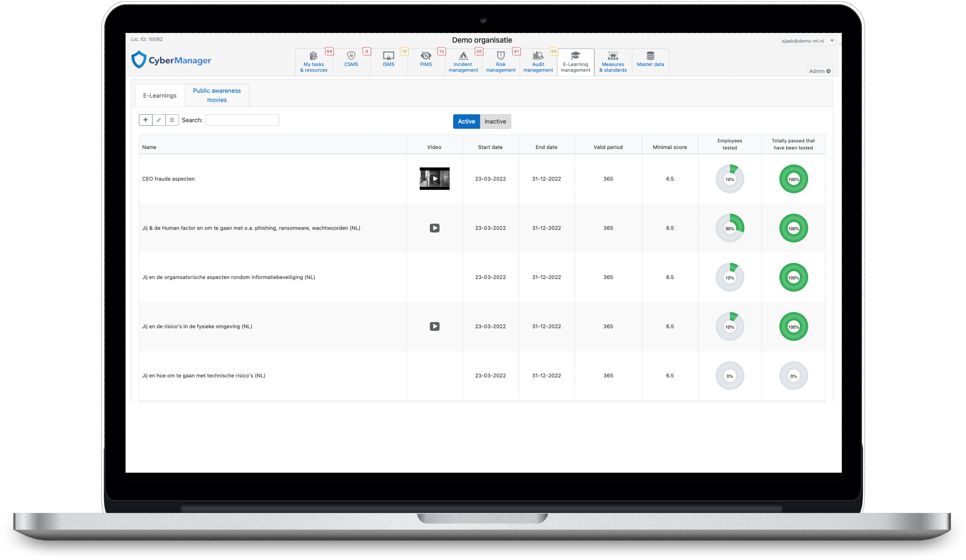This screenshot has width=966, height=560.
Task: Switch filter to Inactive
Action: [495, 121]
